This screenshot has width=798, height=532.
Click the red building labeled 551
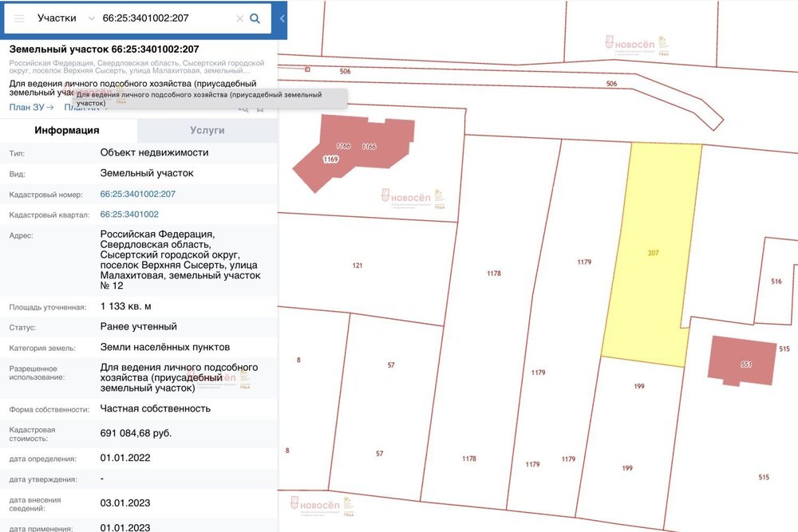[x=742, y=361]
